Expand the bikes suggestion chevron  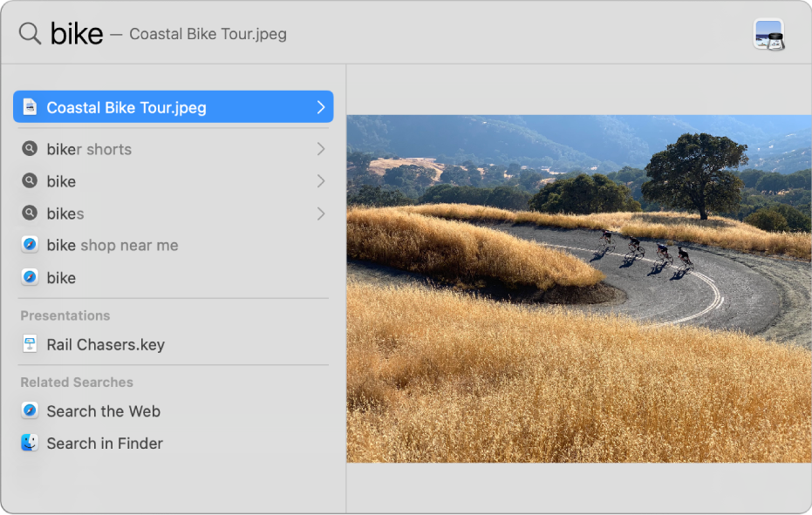click(x=321, y=213)
